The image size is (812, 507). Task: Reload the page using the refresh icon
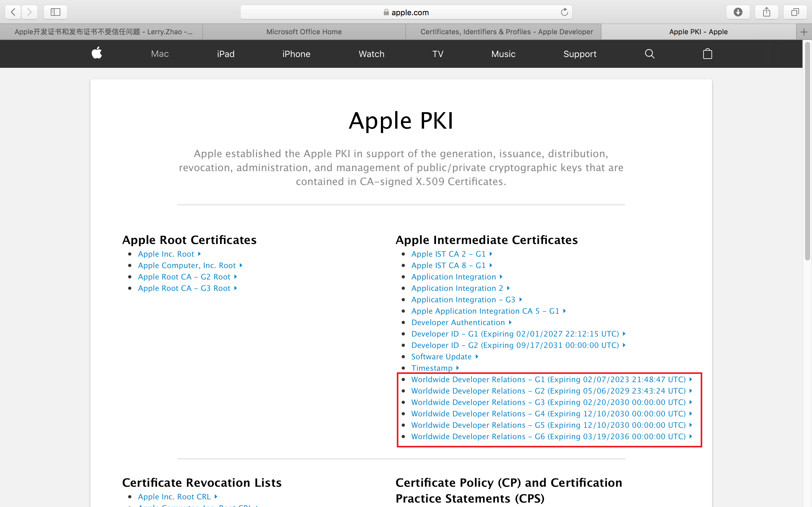pos(564,12)
